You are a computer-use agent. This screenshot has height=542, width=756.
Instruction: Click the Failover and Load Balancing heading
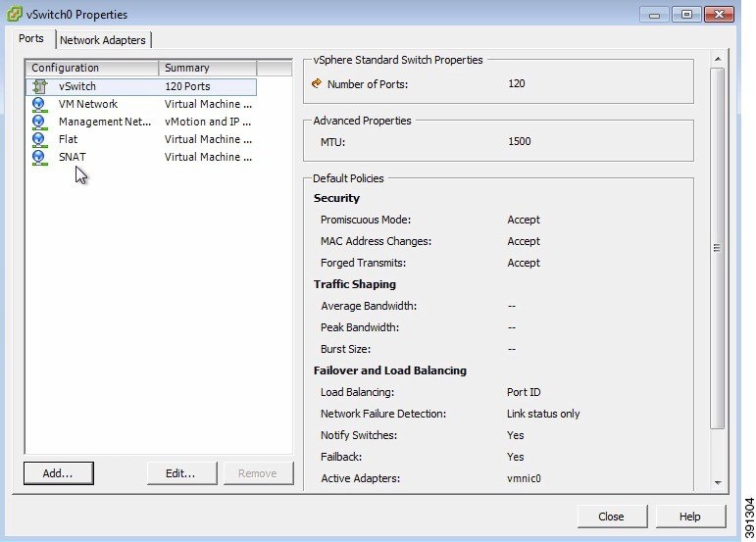click(390, 370)
